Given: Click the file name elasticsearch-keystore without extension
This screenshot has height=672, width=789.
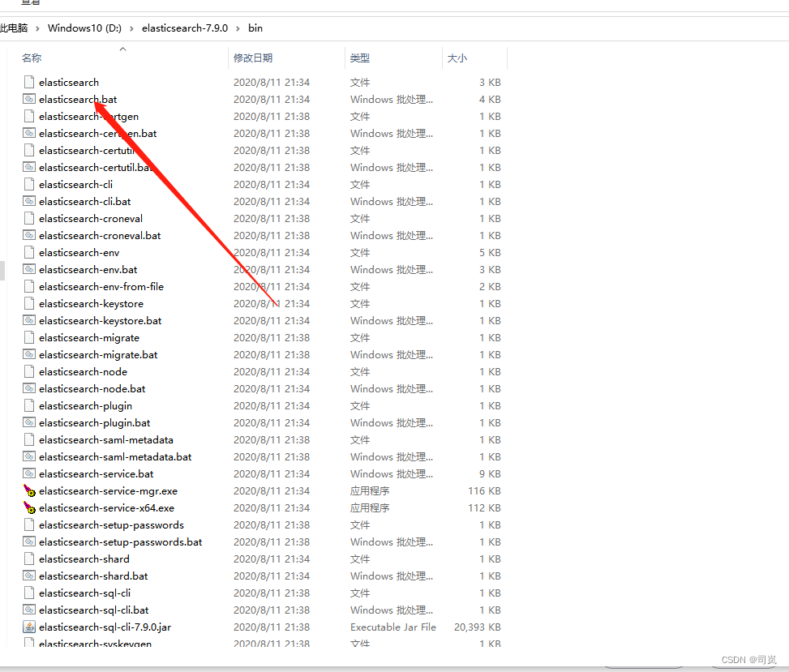Looking at the screenshot, I should [x=91, y=304].
